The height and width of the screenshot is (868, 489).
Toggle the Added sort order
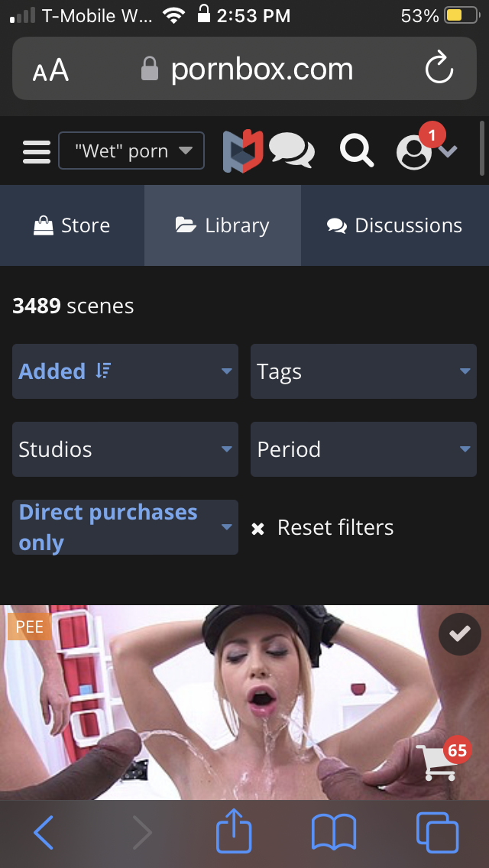[x=125, y=371]
